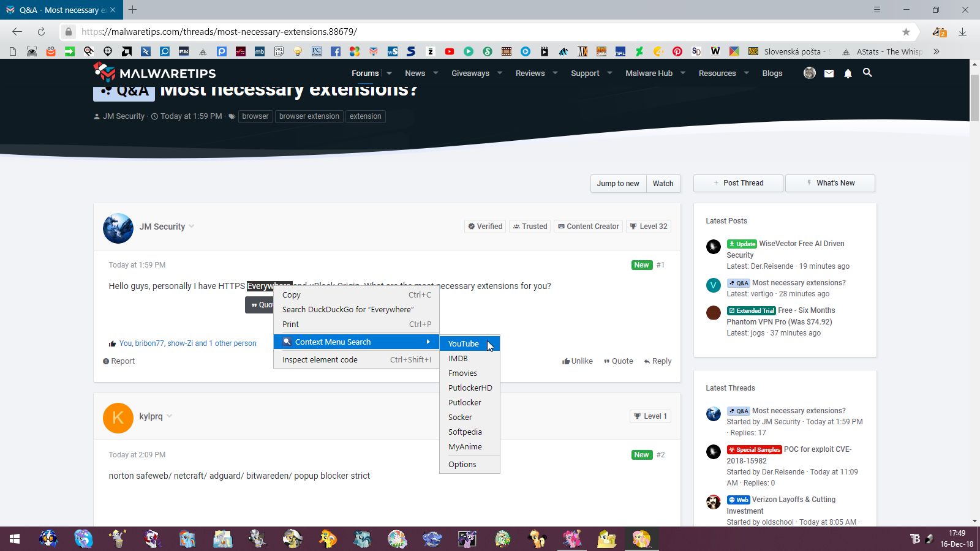Expand the Giveaways dropdown arrow

point(500,73)
